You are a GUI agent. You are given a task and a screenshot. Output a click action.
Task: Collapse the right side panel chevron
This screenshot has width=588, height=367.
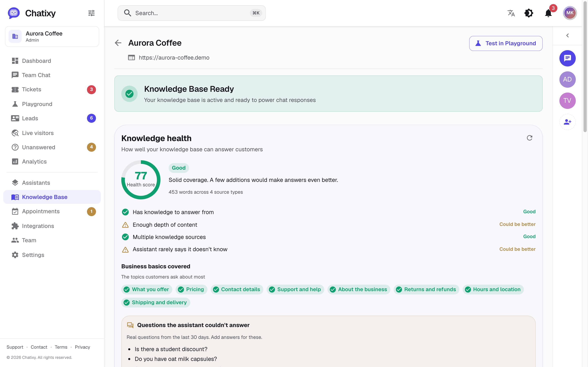pyautogui.click(x=567, y=36)
